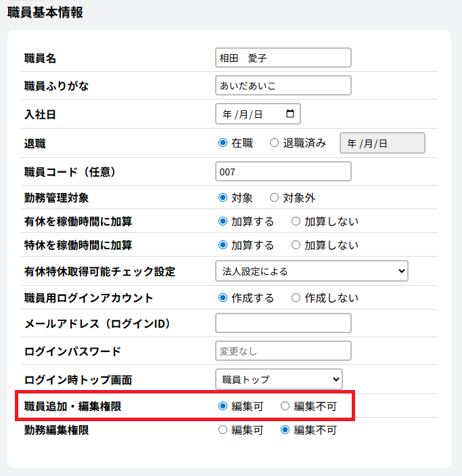Choose 加算しない for 特休を稼働時間に加算

click(x=296, y=245)
